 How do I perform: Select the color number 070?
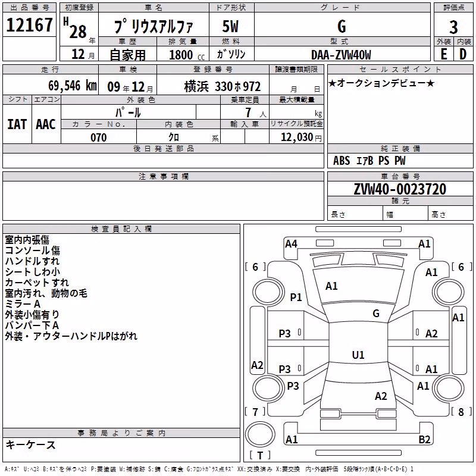(99, 137)
